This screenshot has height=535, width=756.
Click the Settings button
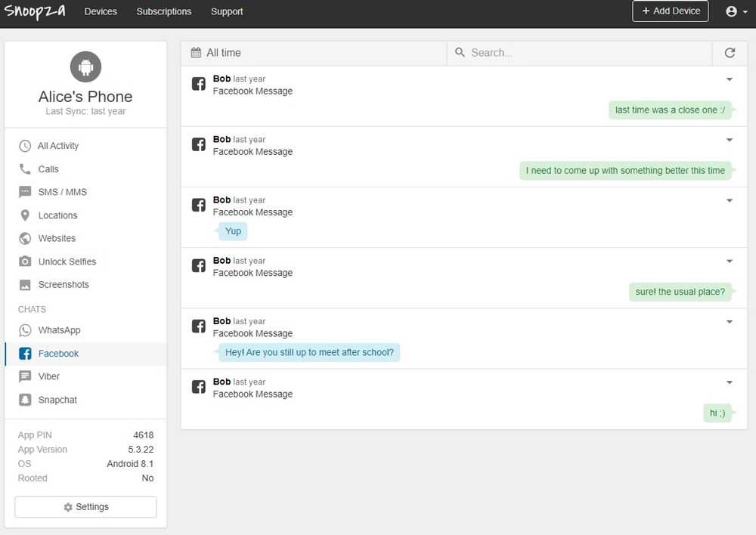[x=85, y=507]
